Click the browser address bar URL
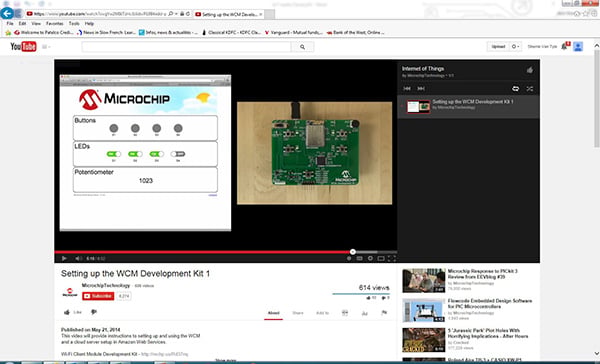Image resolution: width=600 pixels, height=364 pixels. [x=99, y=14]
